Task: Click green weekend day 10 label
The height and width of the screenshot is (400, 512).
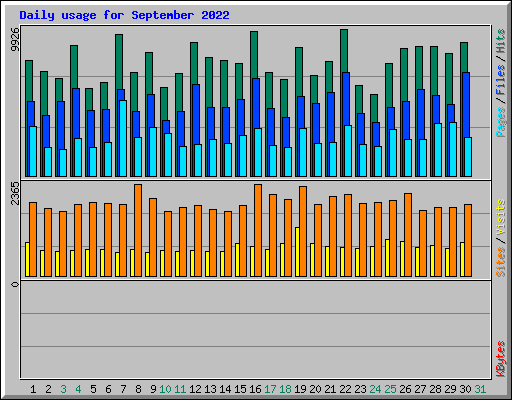Action: point(165,389)
